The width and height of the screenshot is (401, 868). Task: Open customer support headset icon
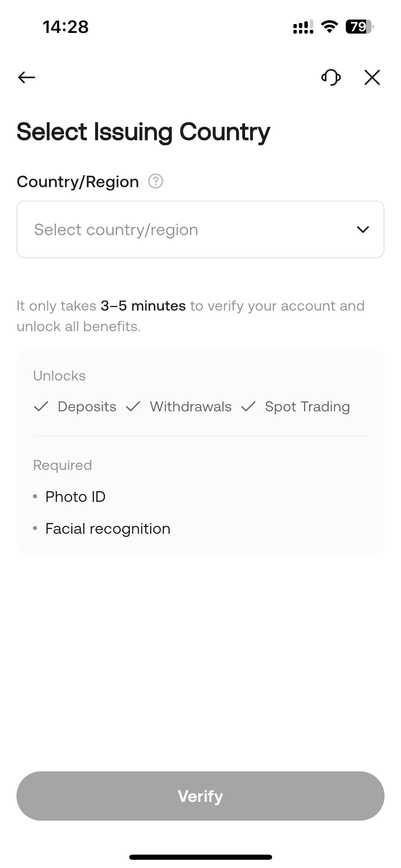tap(331, 77)
